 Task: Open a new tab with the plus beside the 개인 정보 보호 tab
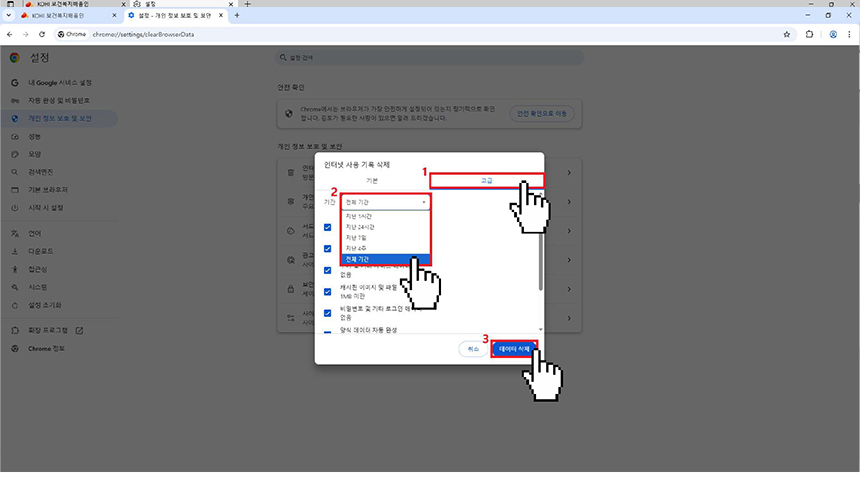pyautogui.click(x=237, y=15)
